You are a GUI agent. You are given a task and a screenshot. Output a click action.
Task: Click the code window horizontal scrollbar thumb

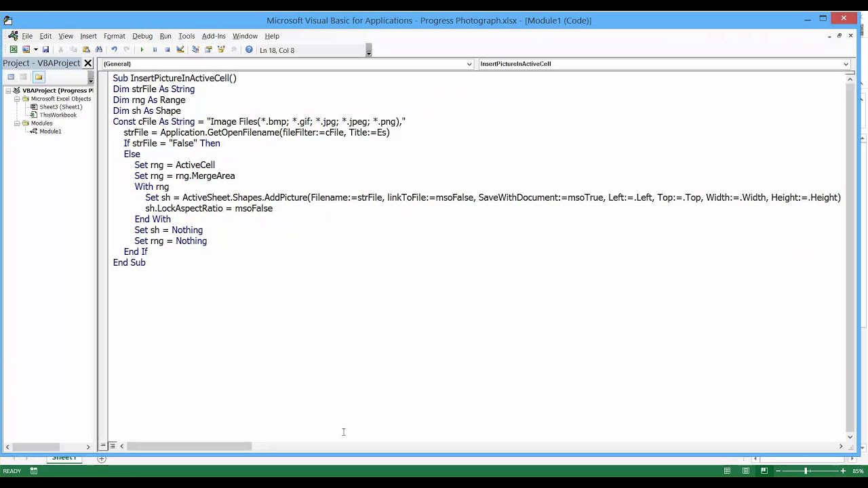(x=189, y=446)
